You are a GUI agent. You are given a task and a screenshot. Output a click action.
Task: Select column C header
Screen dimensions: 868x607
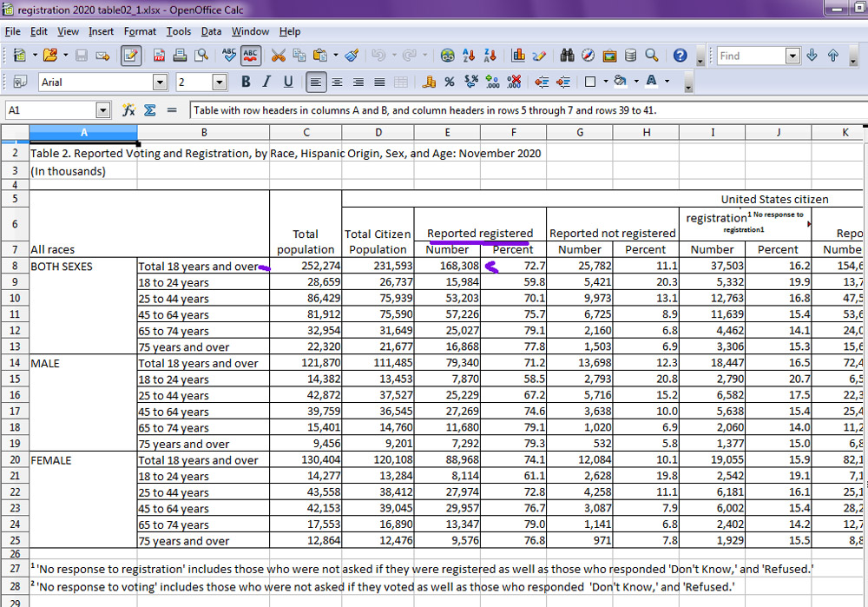coord(306,132)
